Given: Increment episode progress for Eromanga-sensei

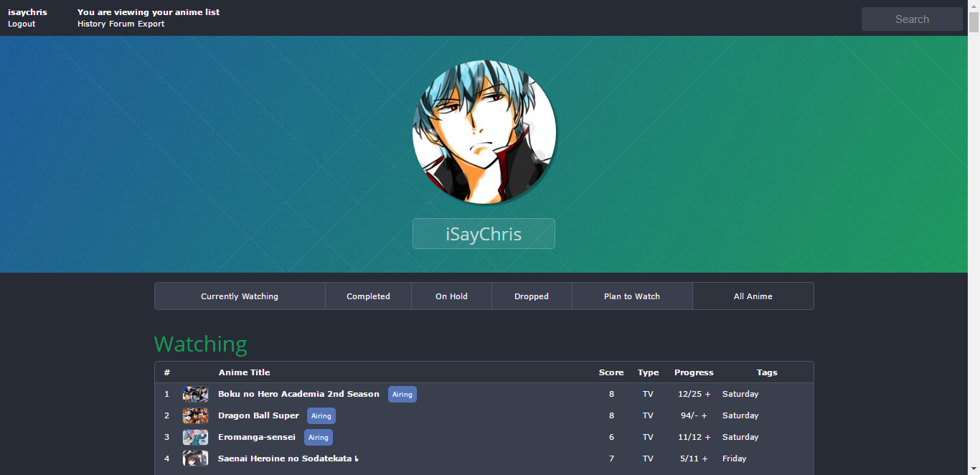Looking at the screenshot, I should (707, 437).
